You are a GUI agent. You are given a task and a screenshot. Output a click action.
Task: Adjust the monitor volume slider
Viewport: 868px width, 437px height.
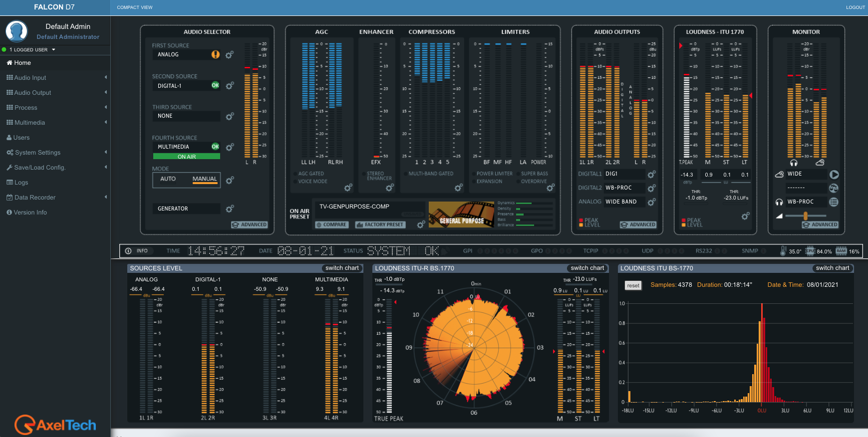click(805, 216)
